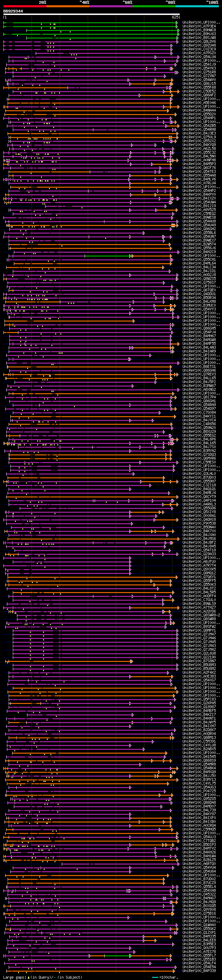Click hit label UniRef100_Q54RH8
The image size is (222, 980).
(x=199, y=129)
